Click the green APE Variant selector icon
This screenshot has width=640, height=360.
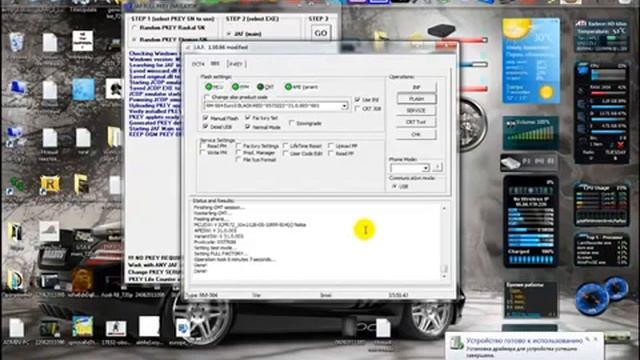pos(288,87)
